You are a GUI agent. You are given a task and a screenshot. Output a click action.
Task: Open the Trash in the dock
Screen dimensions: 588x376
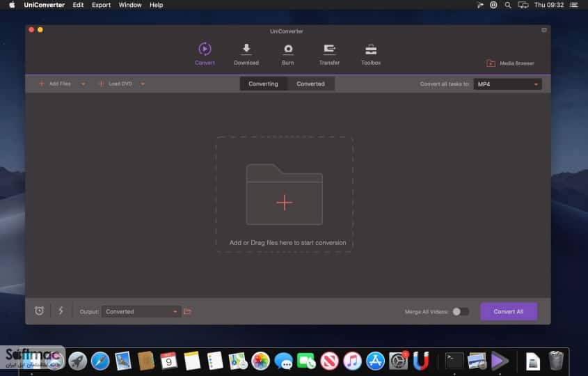pyautogui.click(x=556, y=361)
